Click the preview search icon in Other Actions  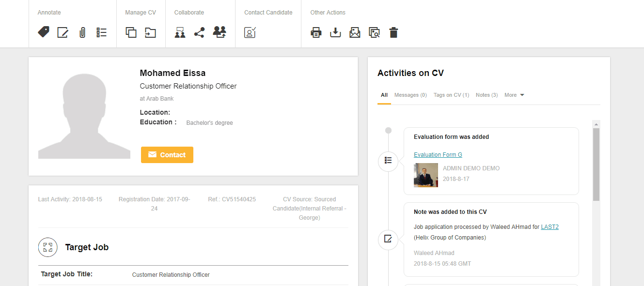tap(374, 32)
